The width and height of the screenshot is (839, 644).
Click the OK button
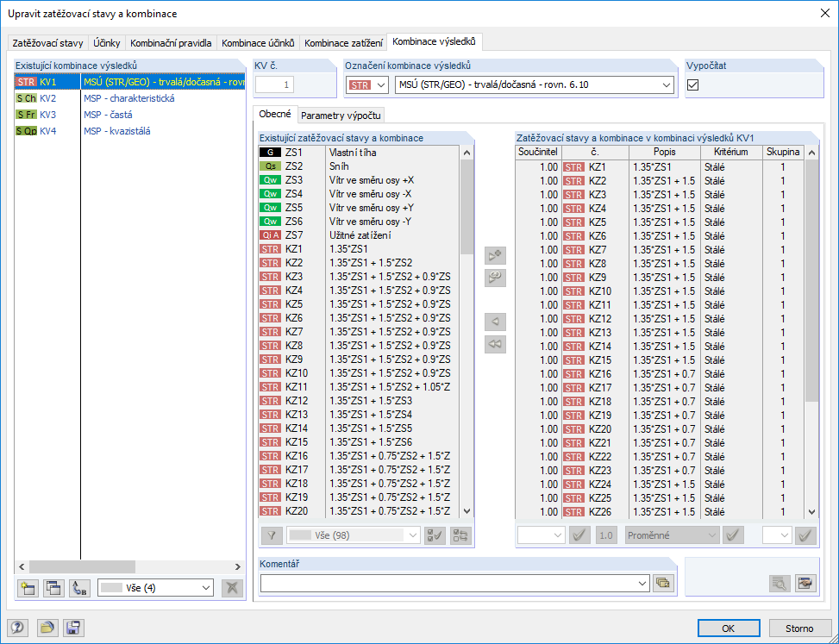pyautogui.click(x=729, y=628)
